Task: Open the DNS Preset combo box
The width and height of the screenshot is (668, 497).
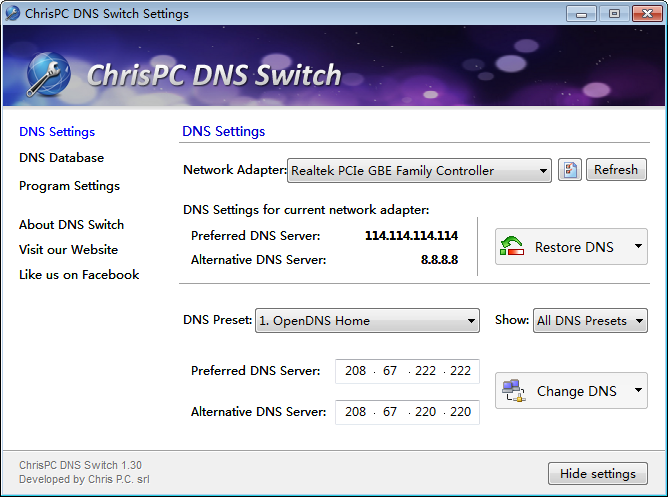Action: (367, 320)
